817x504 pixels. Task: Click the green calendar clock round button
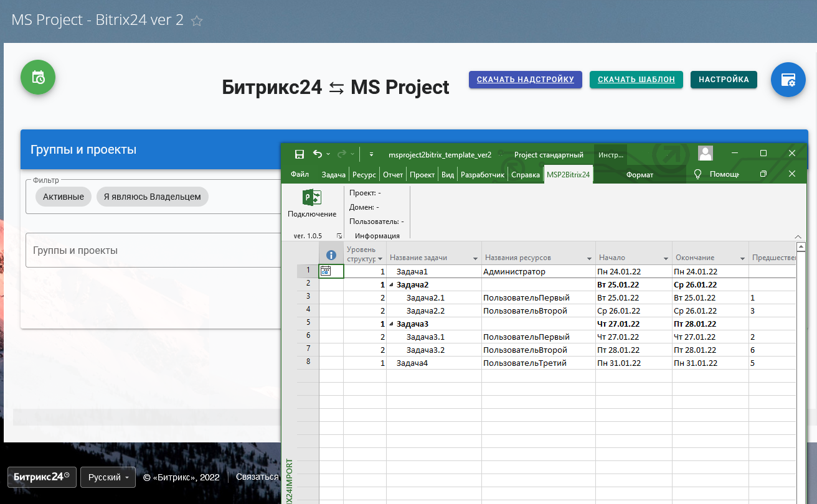tap(38, 77)
